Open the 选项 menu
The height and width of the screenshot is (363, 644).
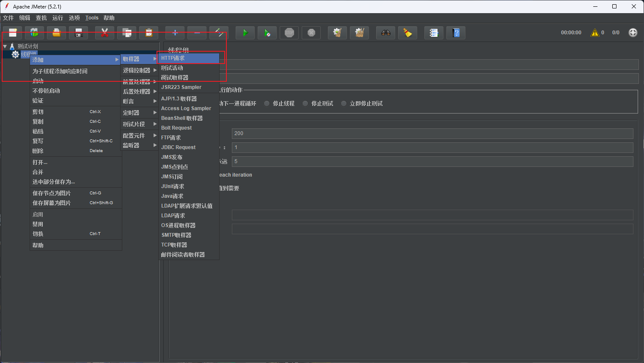tap(74, 18)
